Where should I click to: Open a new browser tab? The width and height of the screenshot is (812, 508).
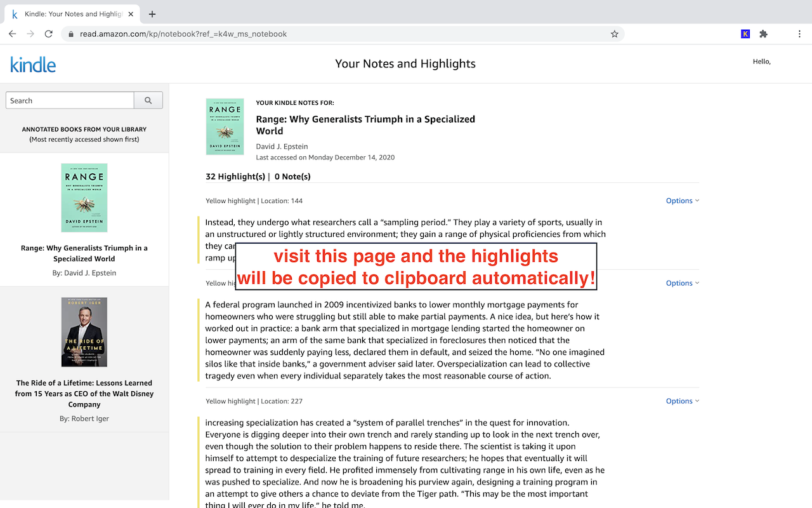pyautogui.click(x=151, y=13)
